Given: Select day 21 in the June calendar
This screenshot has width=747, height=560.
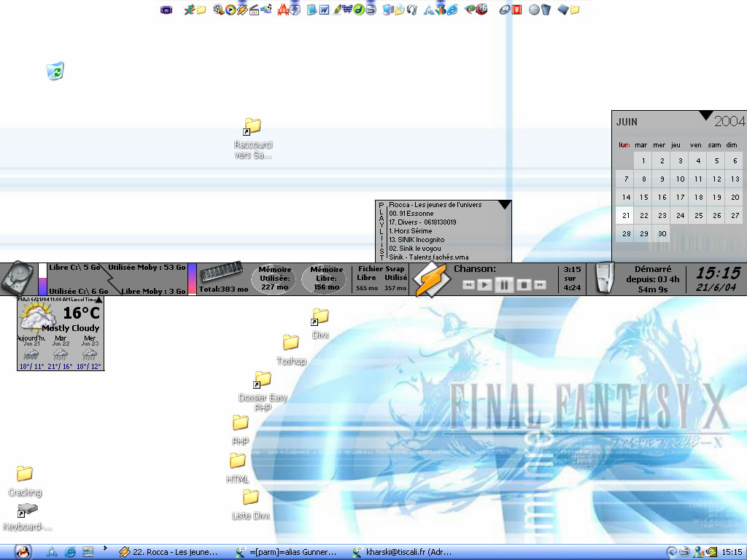Looking at the screenshot, I should 625,216.
